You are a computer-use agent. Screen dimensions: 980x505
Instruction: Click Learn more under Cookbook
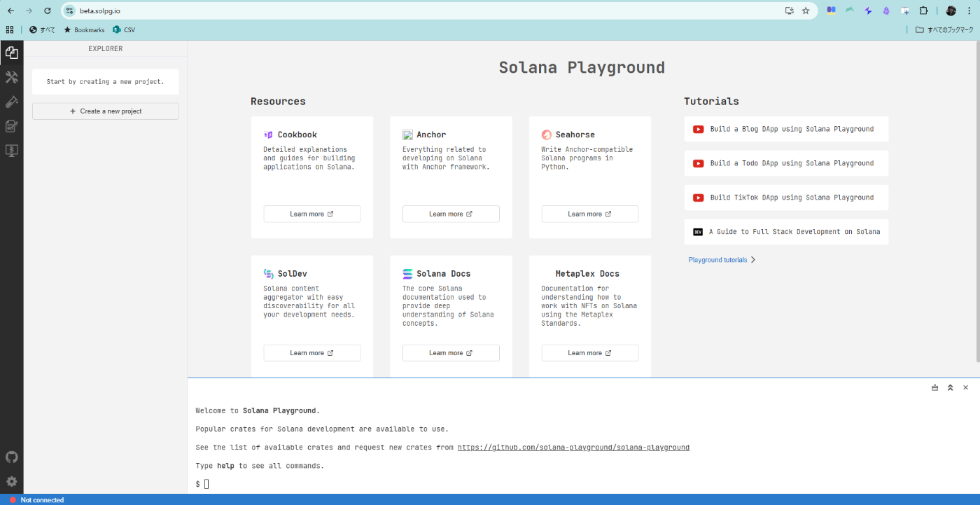[x=312, y=214]
